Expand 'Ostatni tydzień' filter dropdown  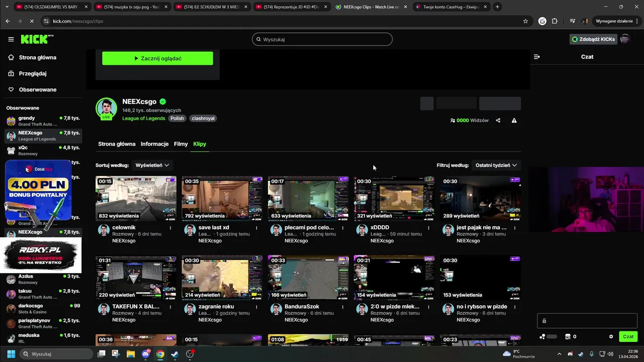pos(496,165)
